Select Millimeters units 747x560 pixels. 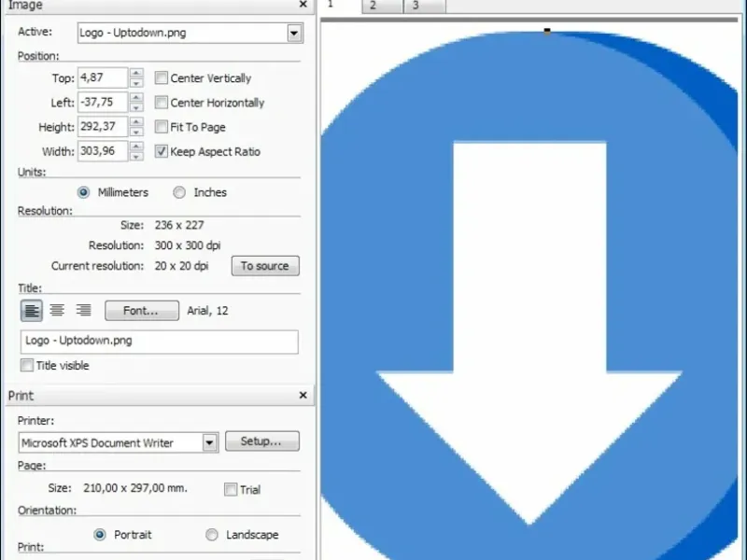pos(83,192)
